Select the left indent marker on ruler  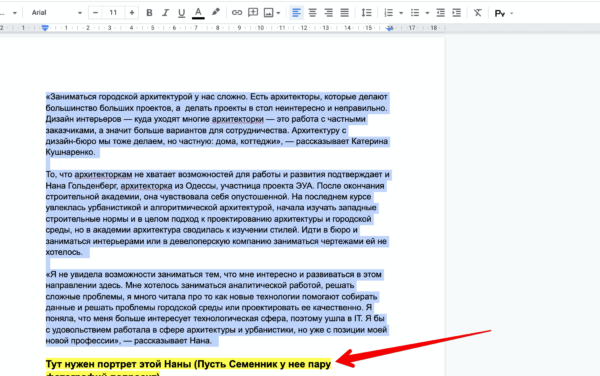(x=45, y=28)
